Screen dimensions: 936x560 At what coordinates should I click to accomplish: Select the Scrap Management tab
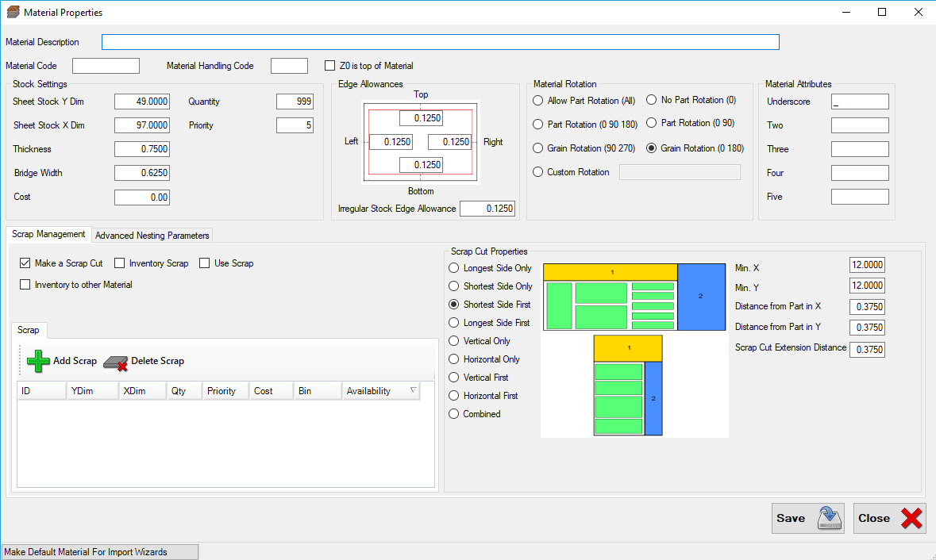pyautogui.click(x=48, y=234)
